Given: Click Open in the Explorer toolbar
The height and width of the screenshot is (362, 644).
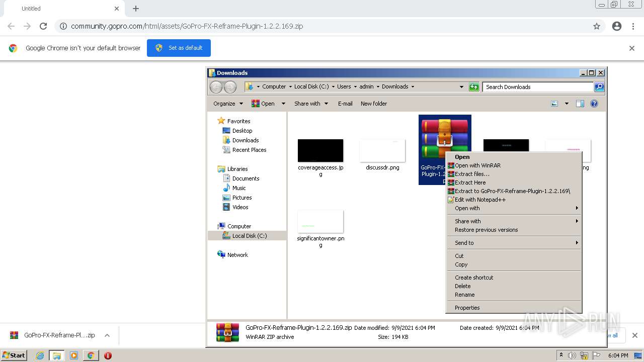Looking at the screenshot, I should coord(263,104).
